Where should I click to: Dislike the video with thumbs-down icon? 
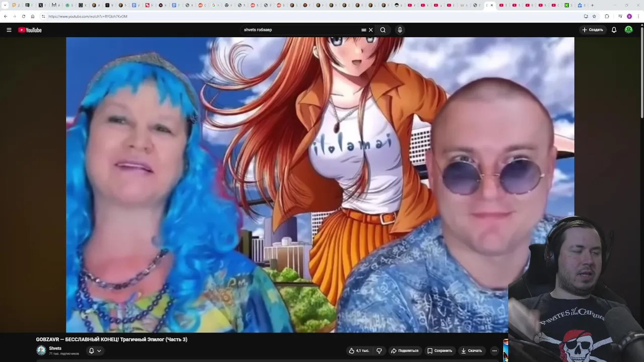[379, 350]
